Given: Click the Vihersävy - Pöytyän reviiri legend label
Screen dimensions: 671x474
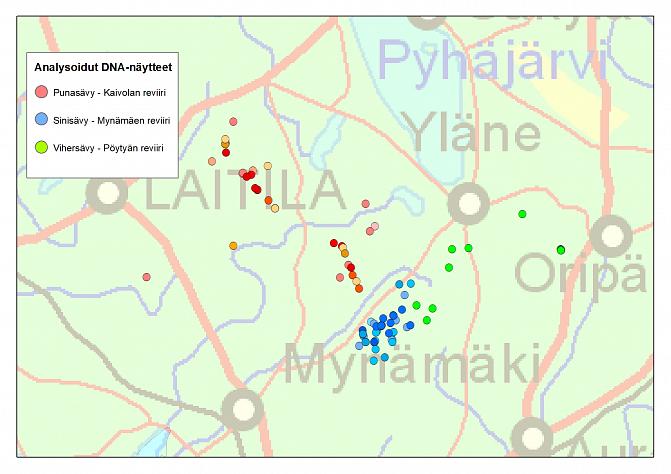Looking at the screenshot, I should point(109,147).
